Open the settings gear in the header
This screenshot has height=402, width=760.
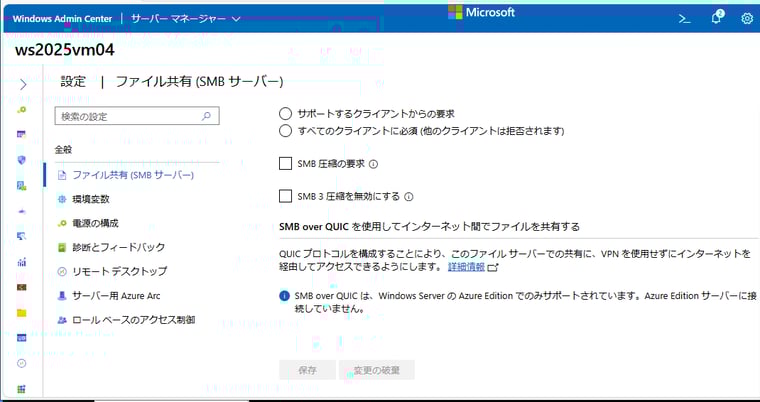click(747, 19)
